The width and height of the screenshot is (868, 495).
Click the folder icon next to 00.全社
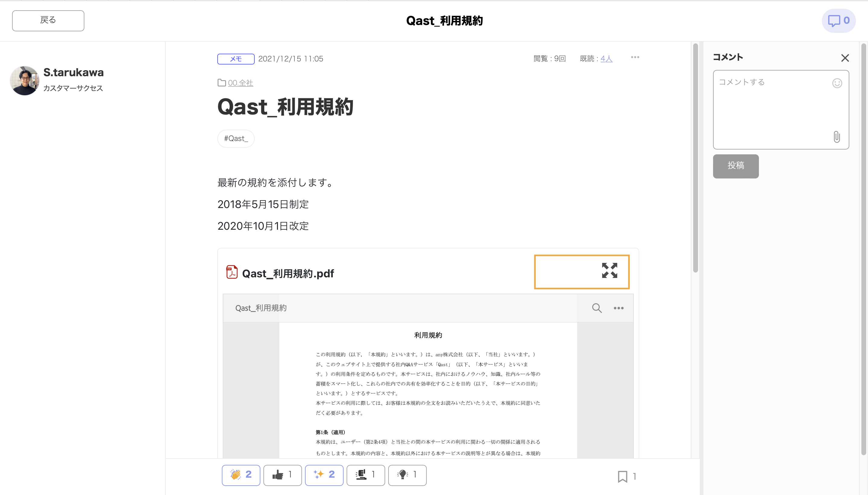click(222, 83)
